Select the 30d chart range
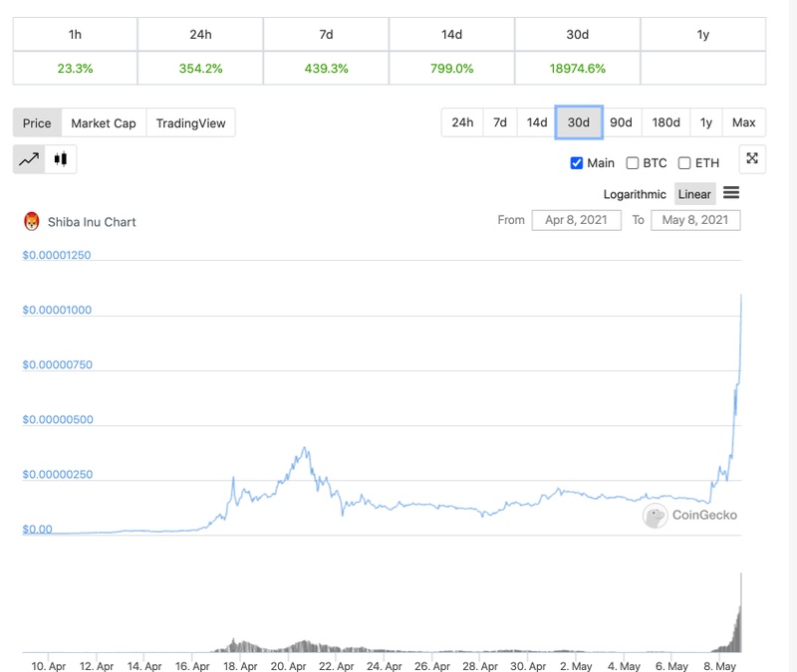797x672 pixels. tap(579, 122)
